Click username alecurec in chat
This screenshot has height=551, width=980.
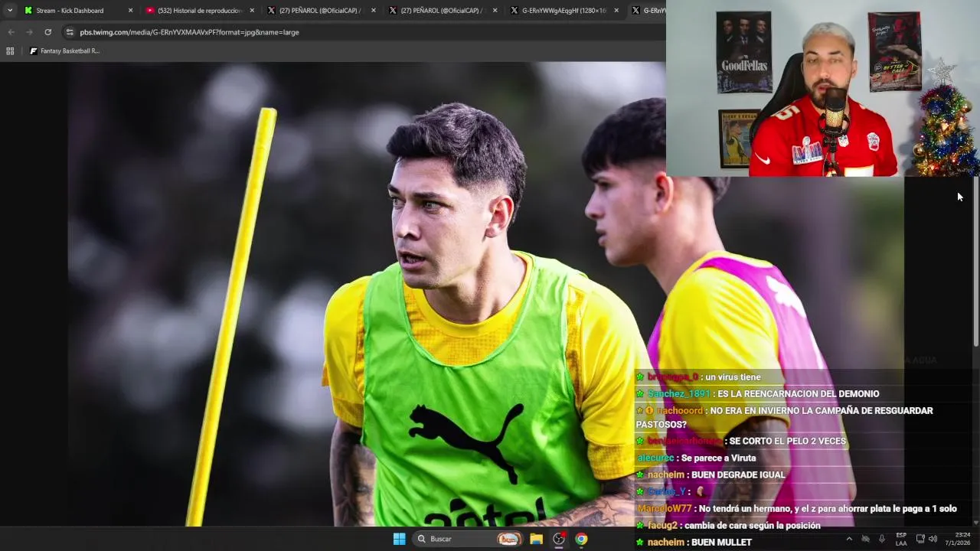coord(655,458)
